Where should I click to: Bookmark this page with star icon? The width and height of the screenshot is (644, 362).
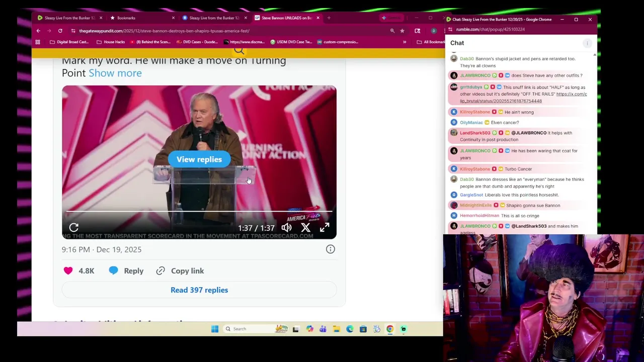tap(403, 31)
